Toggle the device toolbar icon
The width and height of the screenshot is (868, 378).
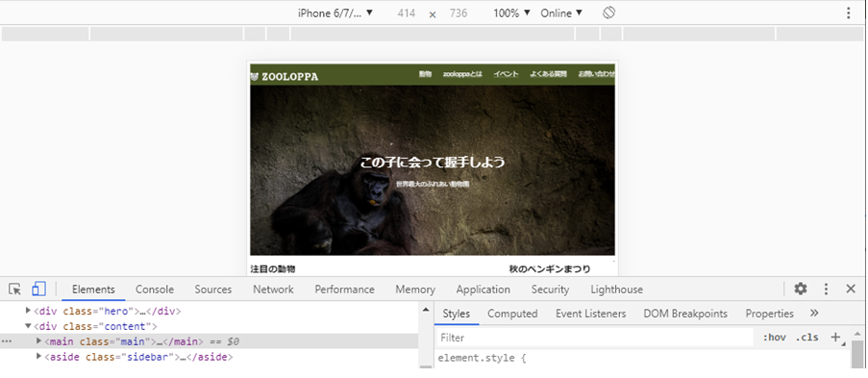pyautogui.click(x=38, y=289)
